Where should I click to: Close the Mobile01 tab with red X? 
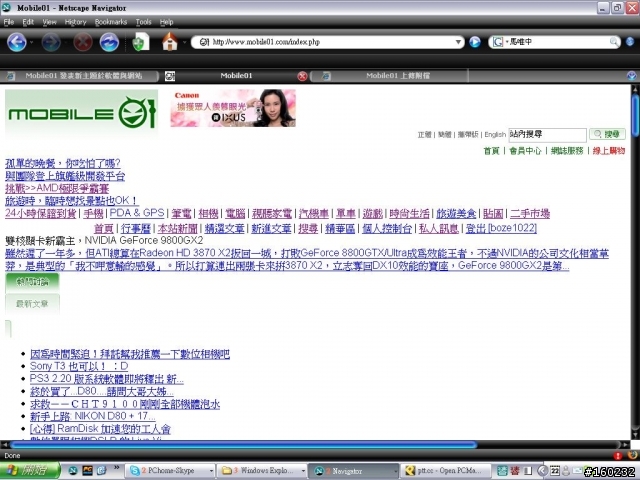click(x=302, y=76)
